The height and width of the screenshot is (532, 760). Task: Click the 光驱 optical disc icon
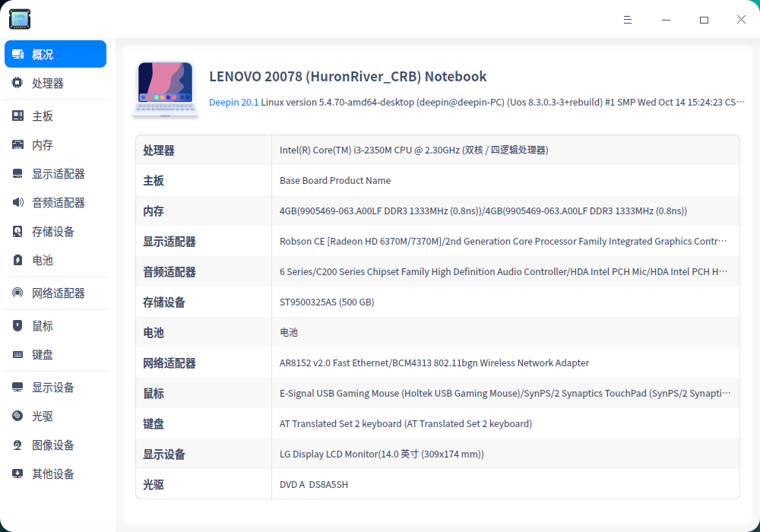pos(17,416)
